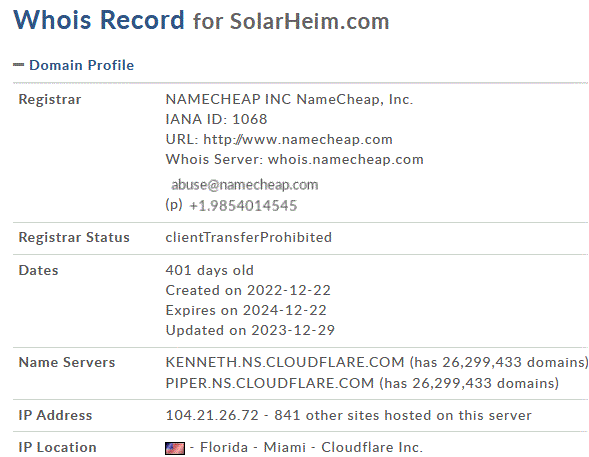This screenshot has width=589, height=457.
Task: Click the US flag icon in IP Location
Action: pyautogui.click(x=175, y=448)
